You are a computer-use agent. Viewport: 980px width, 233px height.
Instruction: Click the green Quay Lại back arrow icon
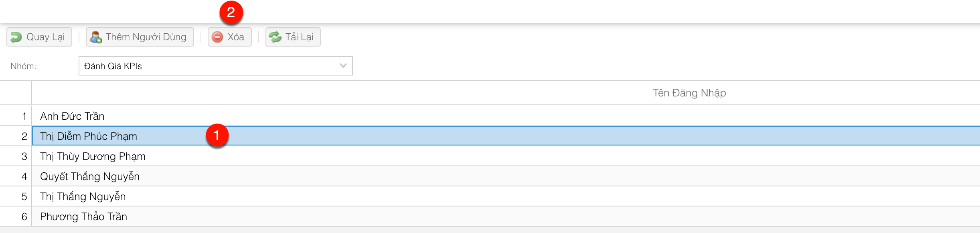click(16, 37)
